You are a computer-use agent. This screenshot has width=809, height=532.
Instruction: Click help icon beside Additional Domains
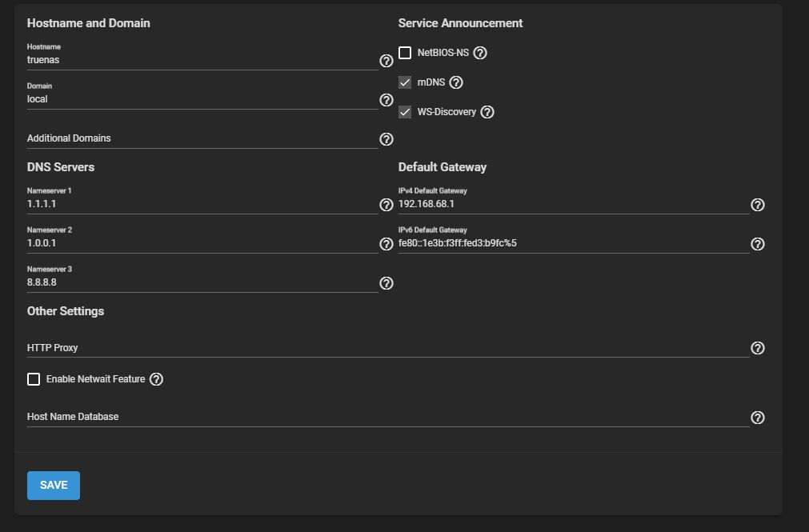(386, 139)
